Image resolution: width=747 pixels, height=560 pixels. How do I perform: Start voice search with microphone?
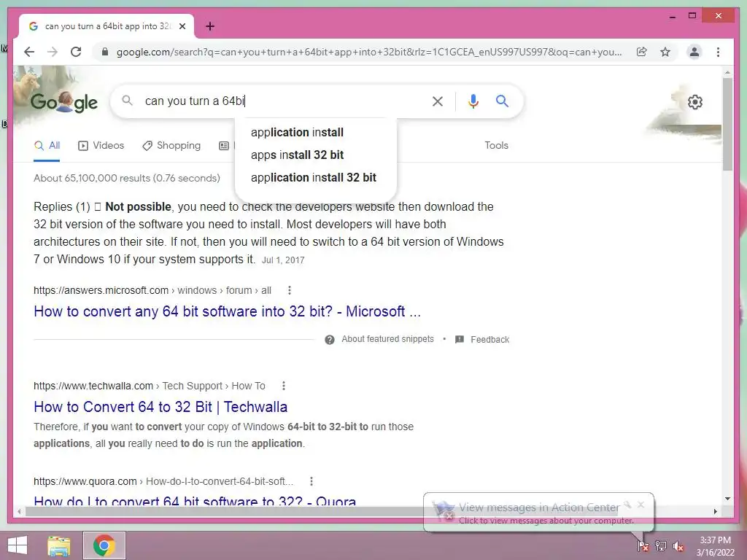pos(473,101)
